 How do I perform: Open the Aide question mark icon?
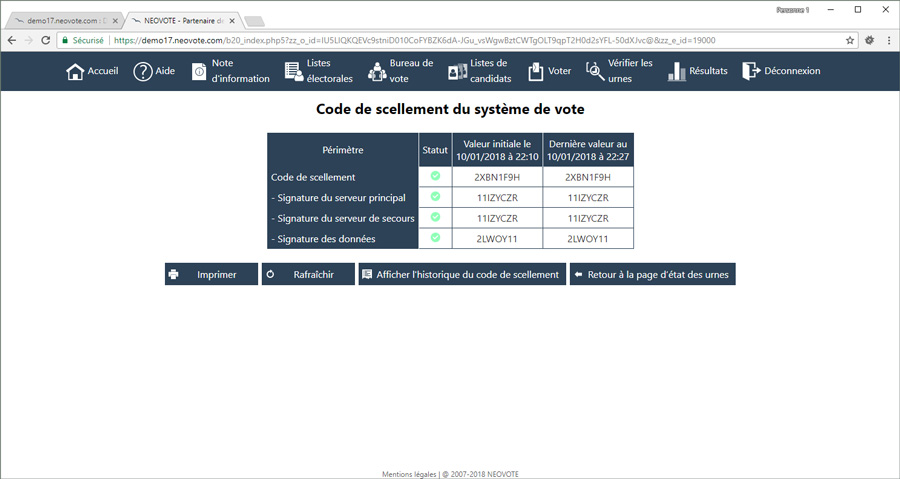143,72
